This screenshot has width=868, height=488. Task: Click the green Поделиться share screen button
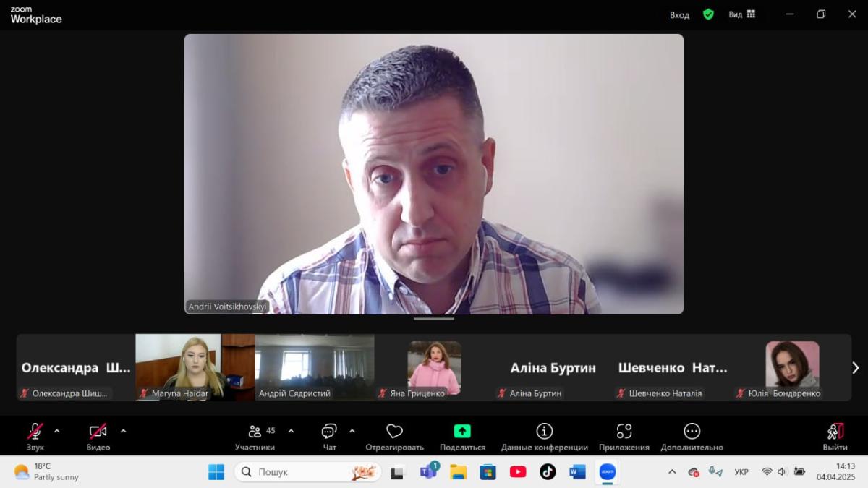[x=462, y=432]
